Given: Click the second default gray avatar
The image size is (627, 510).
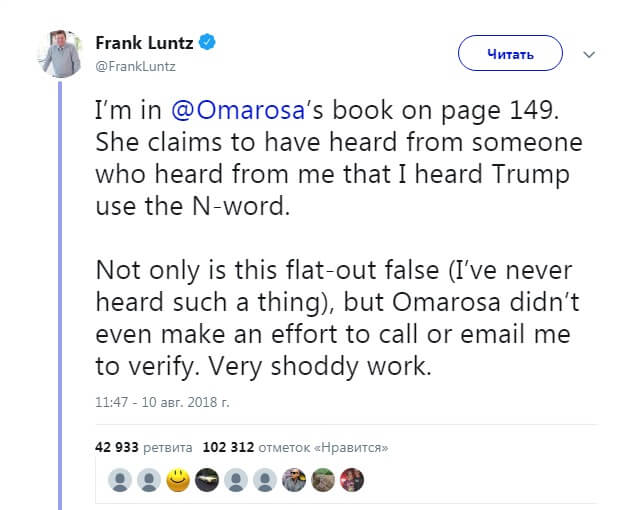Looking at the screenshot, I should [x=148, y=480].
